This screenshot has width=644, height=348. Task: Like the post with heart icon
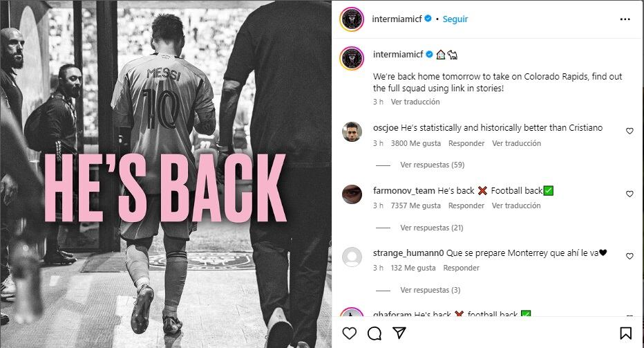click(350, 333)
